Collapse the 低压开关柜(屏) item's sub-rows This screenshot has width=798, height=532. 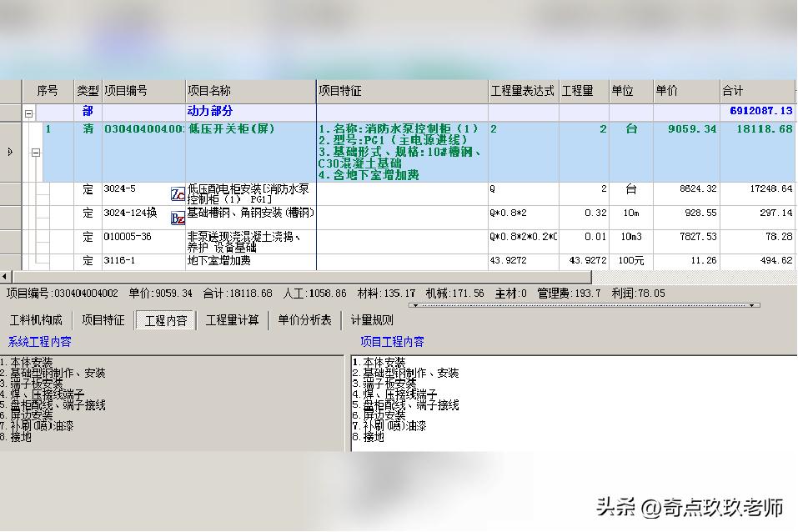[x=34, y=154]
